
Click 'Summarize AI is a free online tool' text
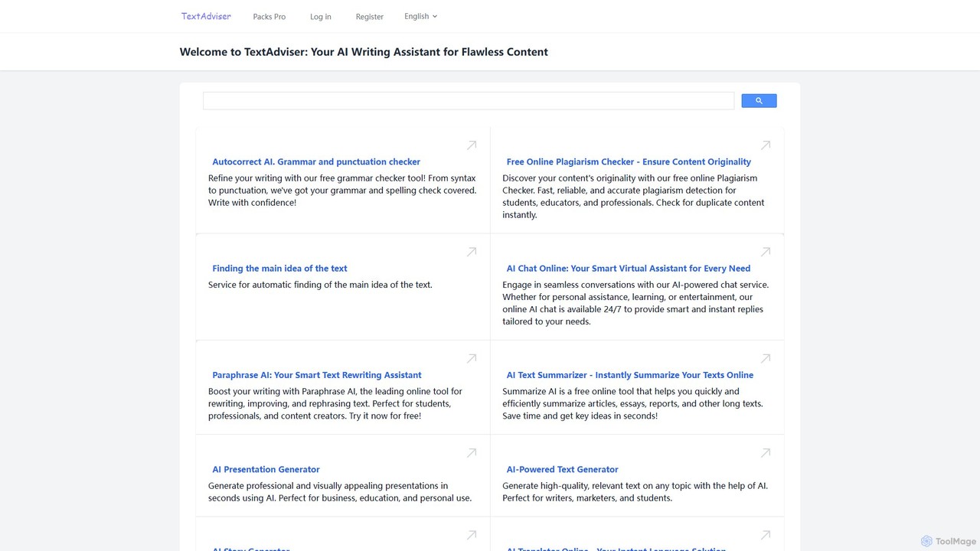click(x=632, y=403)
